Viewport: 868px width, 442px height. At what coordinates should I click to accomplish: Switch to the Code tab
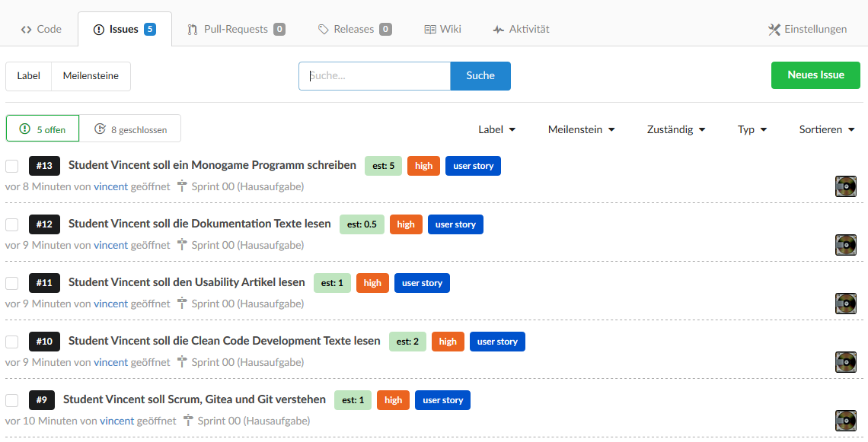point(41,30)
